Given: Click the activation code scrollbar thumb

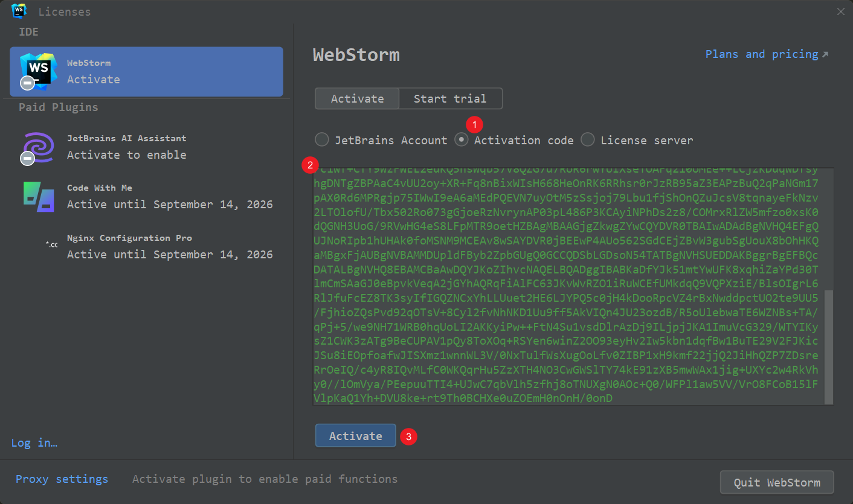Looking at the screenshot, I should 829,346.
